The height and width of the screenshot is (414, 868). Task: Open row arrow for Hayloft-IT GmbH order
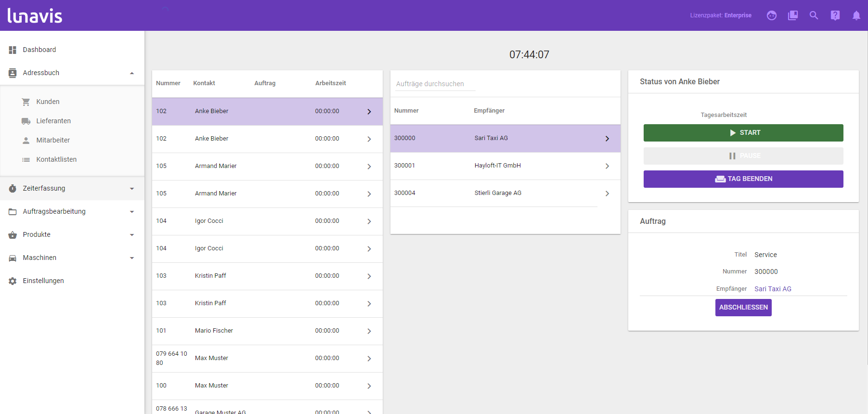pyautogui.click(x=607, y=166)
